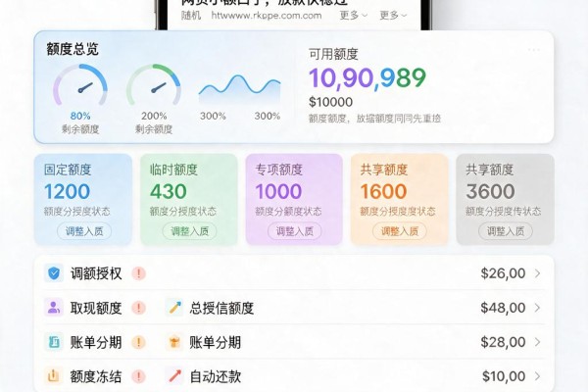The image size is (588, 392).
Task: Click the red alert badge next to 调额授权
Action: click(x=138, y=273)
